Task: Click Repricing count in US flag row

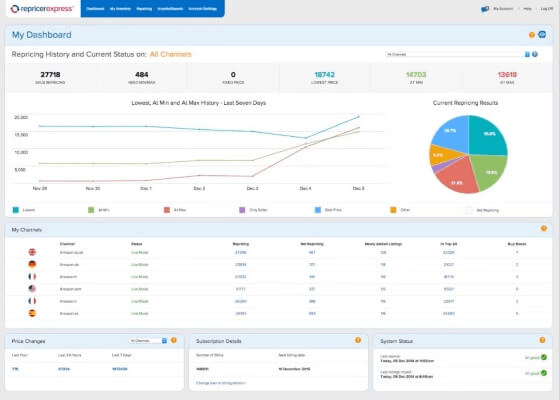Action: (x=241, y=289)
